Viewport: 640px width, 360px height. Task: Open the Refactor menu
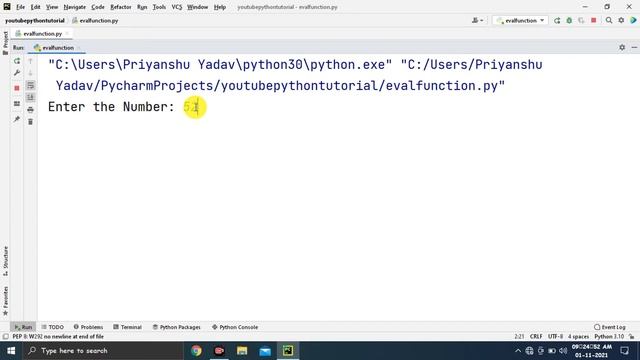(121, 7)
